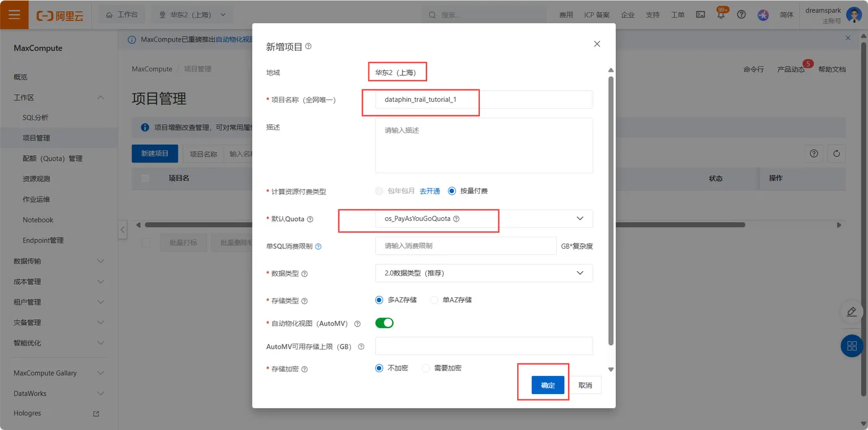Click help icon next to 默认Quota label
This screenshot has height=430, width=868.
pyautogui.click(x=310, y=219)
